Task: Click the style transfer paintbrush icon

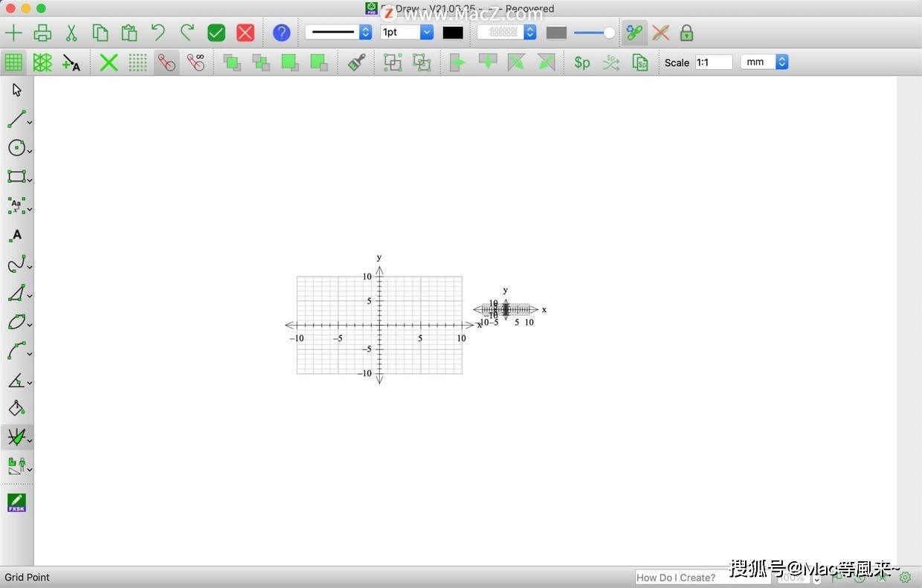Action: click(356, 62)
